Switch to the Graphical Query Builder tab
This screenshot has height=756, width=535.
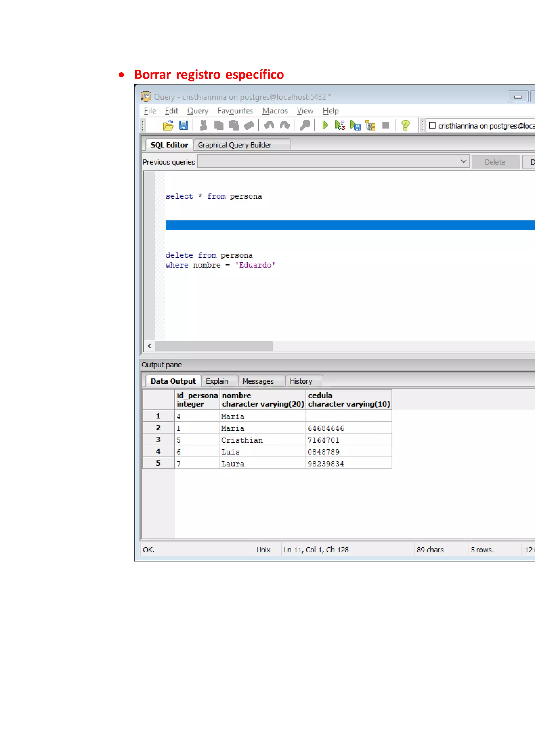click(242, 145)
